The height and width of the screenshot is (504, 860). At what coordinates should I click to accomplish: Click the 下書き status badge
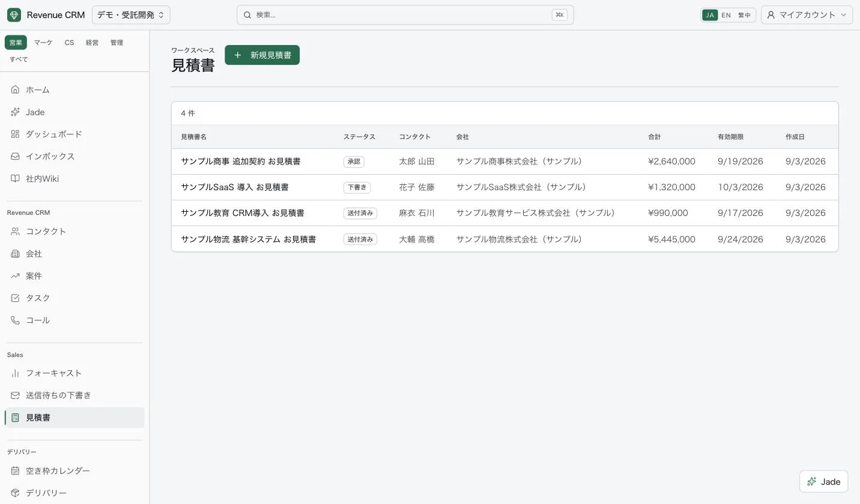[x=357, y=187]
